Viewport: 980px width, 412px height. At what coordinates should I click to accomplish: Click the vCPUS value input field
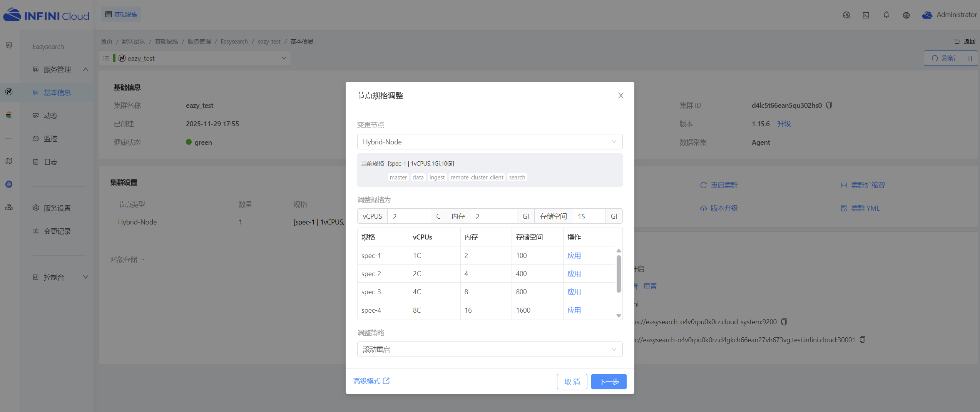coord(409,216)
